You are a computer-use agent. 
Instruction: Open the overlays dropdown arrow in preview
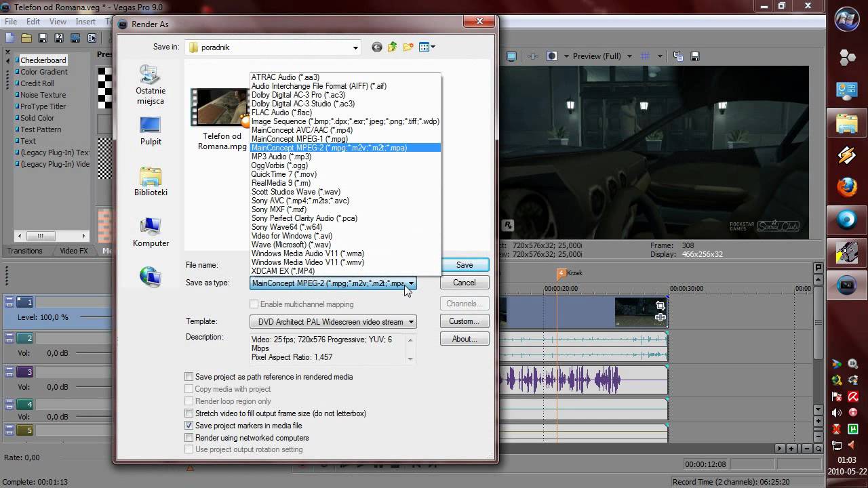pyautogui.click(x=659, y=56)
